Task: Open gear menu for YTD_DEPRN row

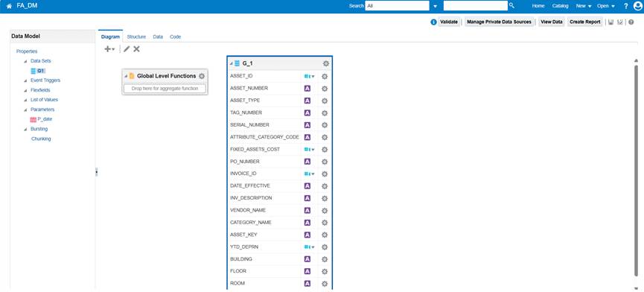Action: [x=324, y=247]
